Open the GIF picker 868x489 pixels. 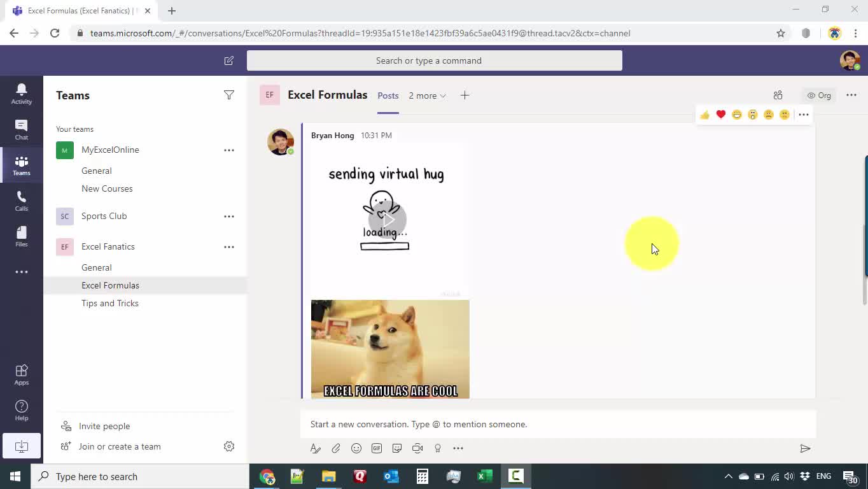click(x=377, y=448)
